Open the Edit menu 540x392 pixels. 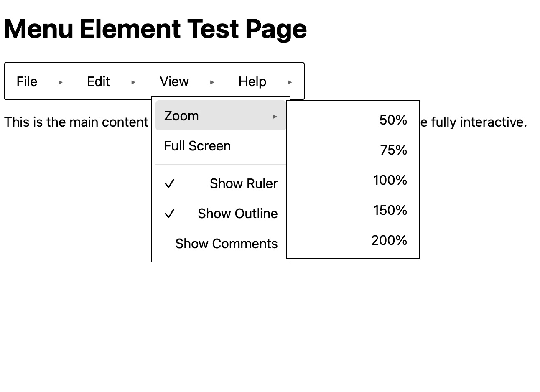(98, 81)
